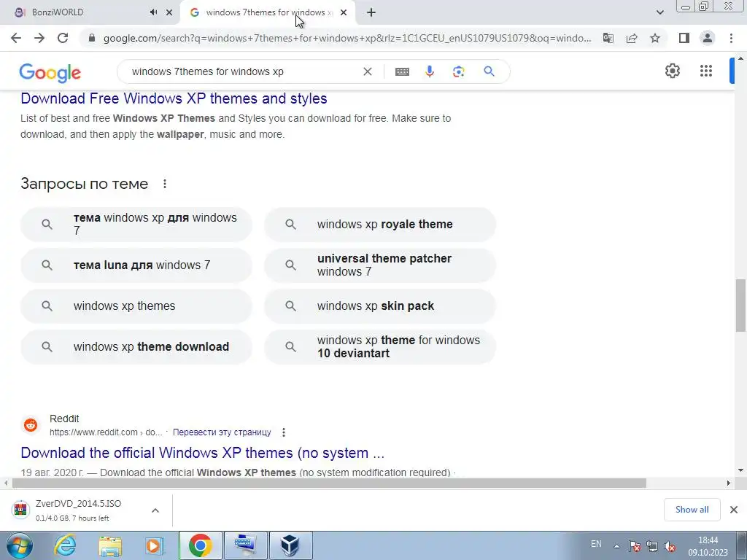Bookmark this page with the star icon
747x560 pixels.
point(655,38)
